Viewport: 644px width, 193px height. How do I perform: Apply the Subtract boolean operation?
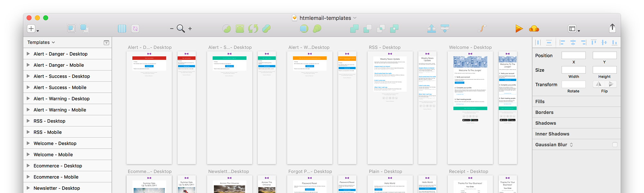click(x=367, y=29)
